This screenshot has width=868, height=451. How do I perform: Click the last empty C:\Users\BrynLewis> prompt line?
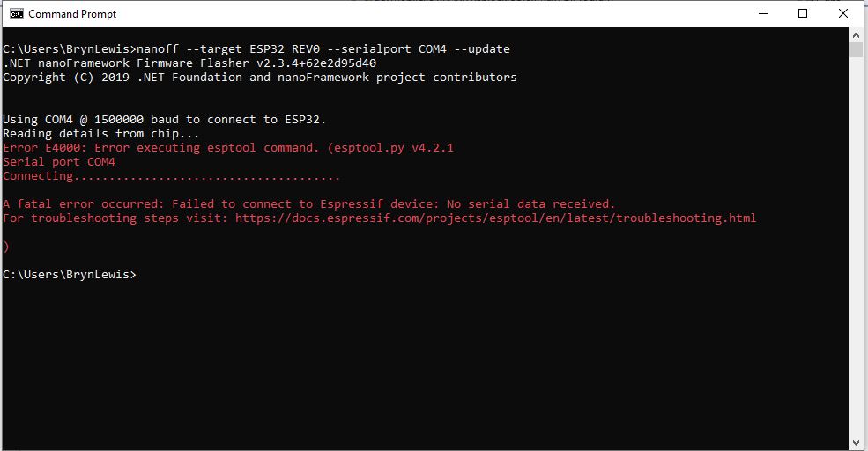pos(70,275)
